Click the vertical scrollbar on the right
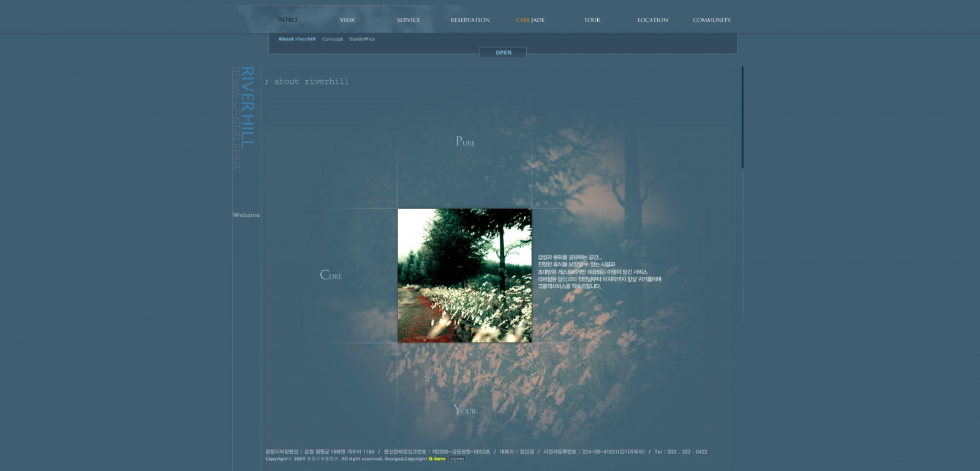Screen dimensions: 980x471 pos(742,118)
